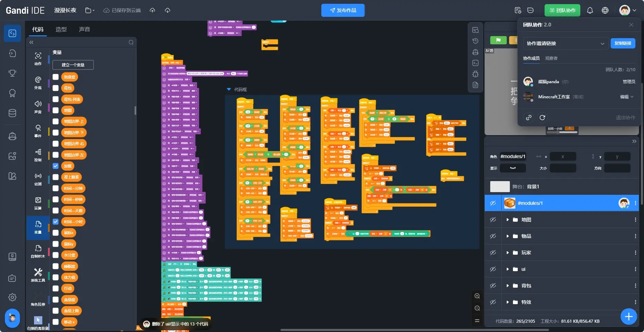Viewport: 644px width, 332px height.
Task: Zoom in on the code workspace
Action: point(477,296)
